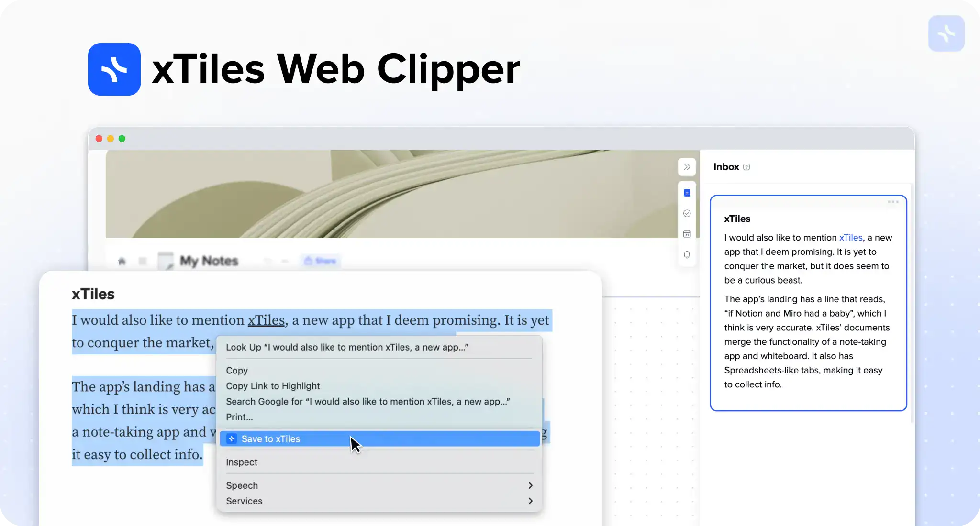Screen dimensions: 980x526
Task: Select Copy in the context menu
Action: pos(237,371)
